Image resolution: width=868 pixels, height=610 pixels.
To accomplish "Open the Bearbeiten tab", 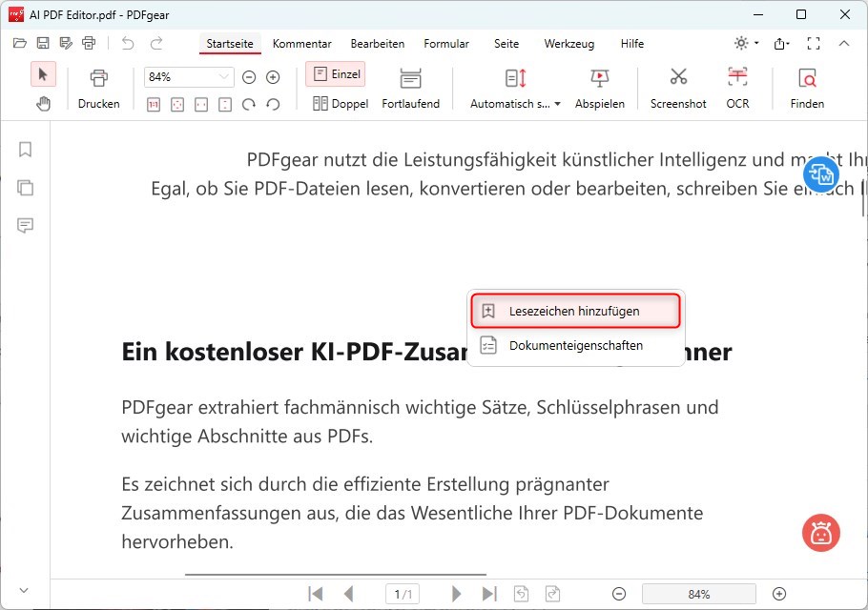I will click(x=378, y=44).
